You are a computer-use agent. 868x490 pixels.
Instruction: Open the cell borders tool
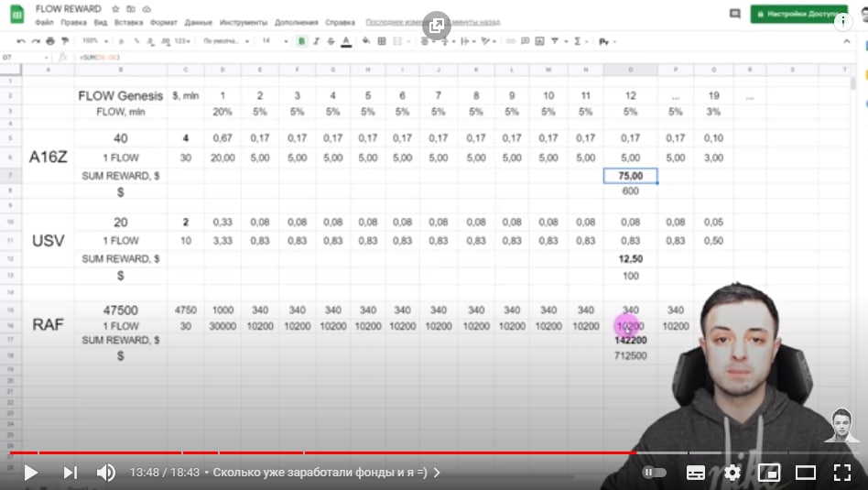(382, 41)
